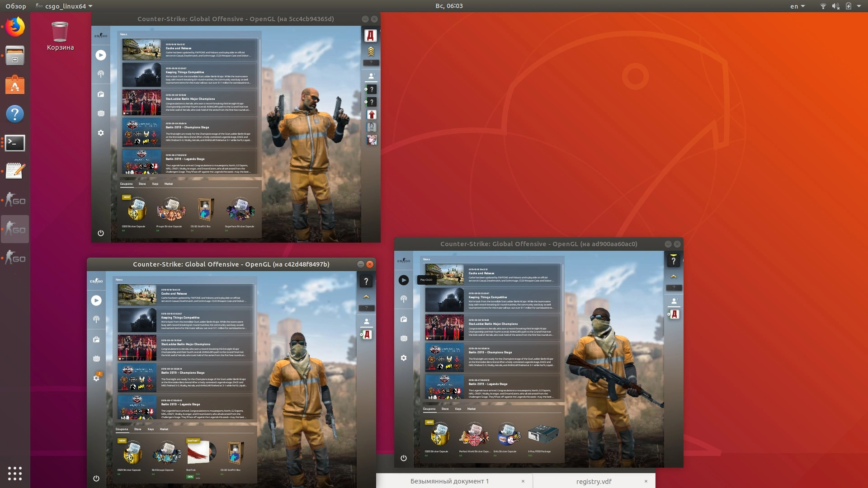The width and height of the screenshot is (868, 488).
Task: Open Watch broadcast icon in 5cc4cb94365d window
Action: tap(101, 74)
